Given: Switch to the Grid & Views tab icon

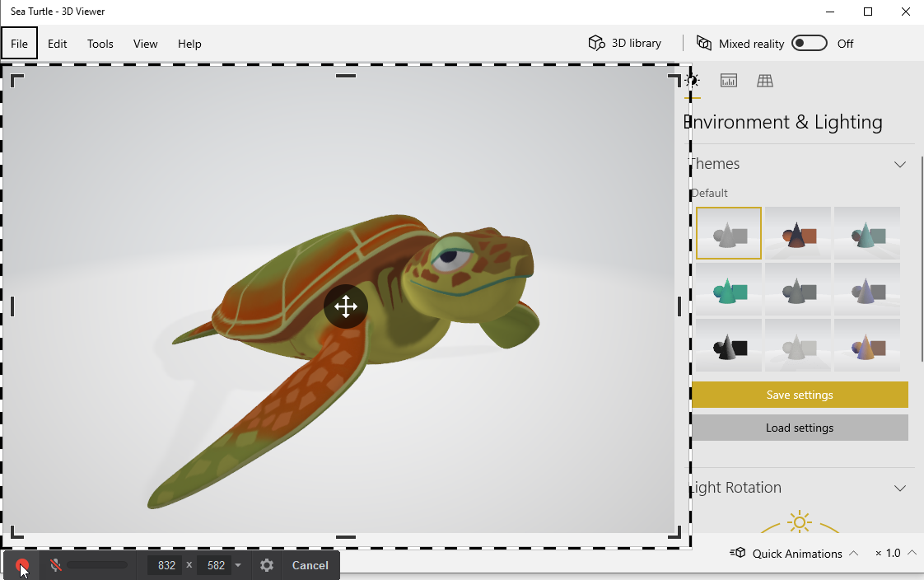Looking at the screenshot, I should pyautogui.click(x=765, y=81).
